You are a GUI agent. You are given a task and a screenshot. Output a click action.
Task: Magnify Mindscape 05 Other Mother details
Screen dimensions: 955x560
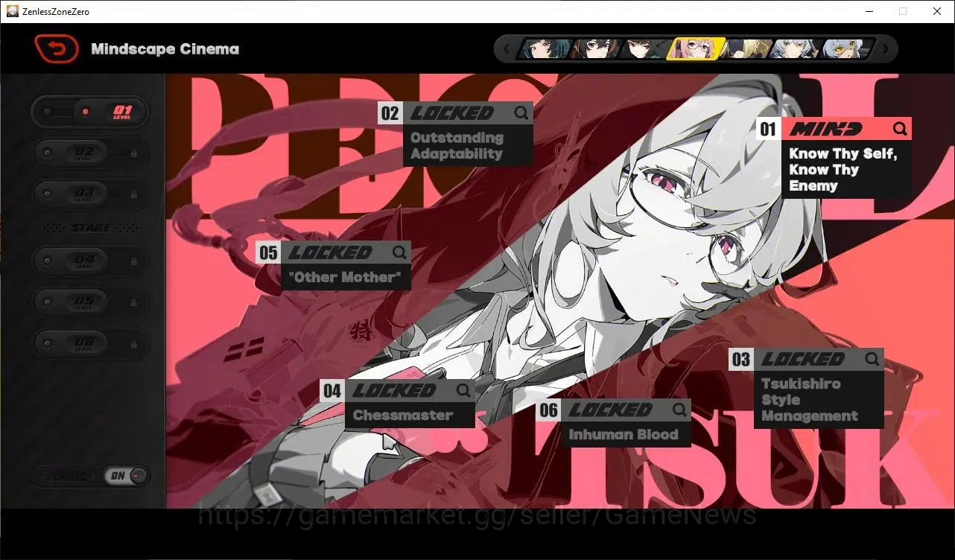399,252
